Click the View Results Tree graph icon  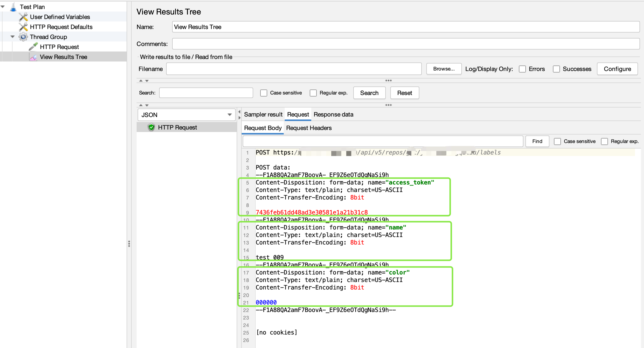click(33, 57)
